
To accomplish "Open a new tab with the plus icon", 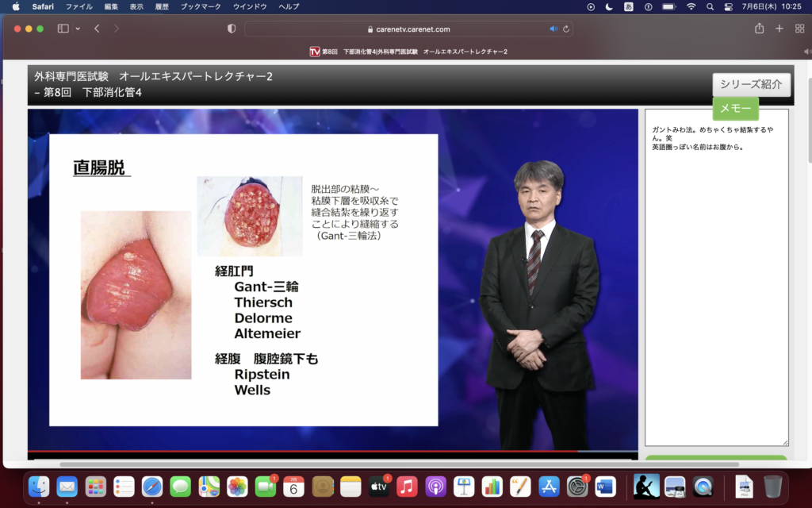I will pyautogui.click(x=779, y=29).
